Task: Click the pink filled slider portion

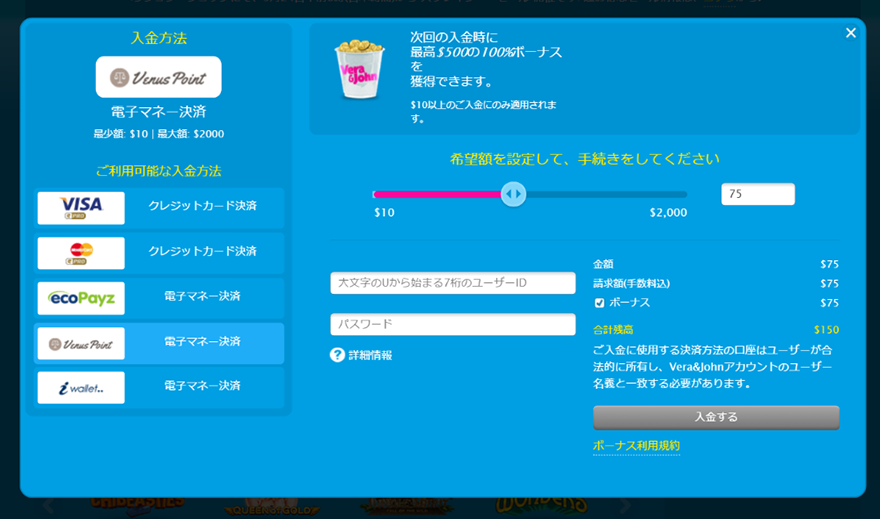Action: [x=437, y=194]
